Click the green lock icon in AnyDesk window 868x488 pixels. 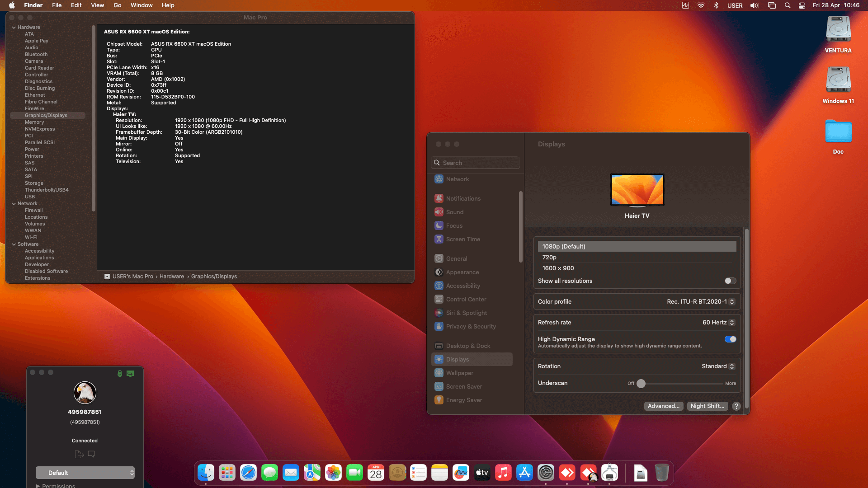pyautogui.click(x=120, y=373)
